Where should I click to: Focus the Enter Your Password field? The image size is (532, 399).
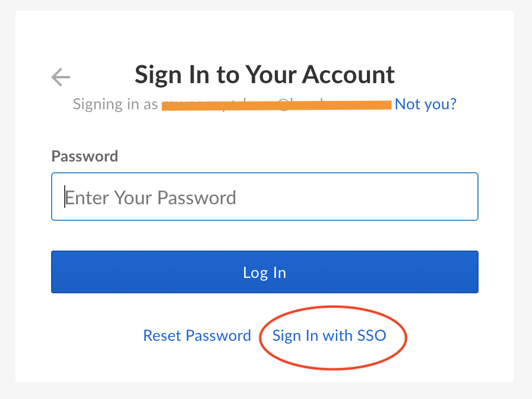[x=265, y=197]
